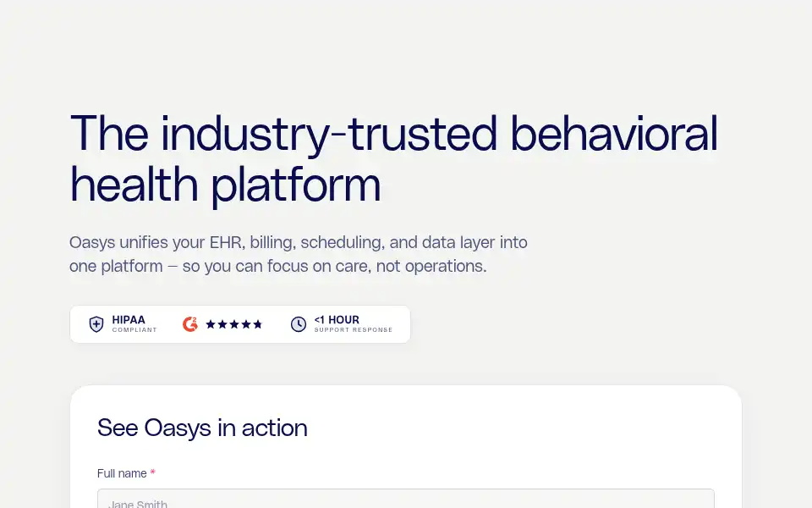Click the "See Oasys in action" heading
This screenshot has width=812, height=508.
coord(202,428)
